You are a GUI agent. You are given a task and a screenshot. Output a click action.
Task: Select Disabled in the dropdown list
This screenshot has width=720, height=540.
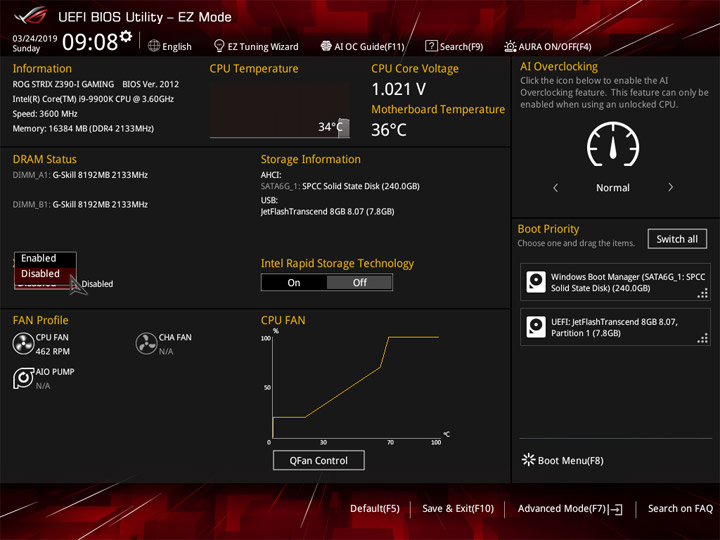(45, 274)
